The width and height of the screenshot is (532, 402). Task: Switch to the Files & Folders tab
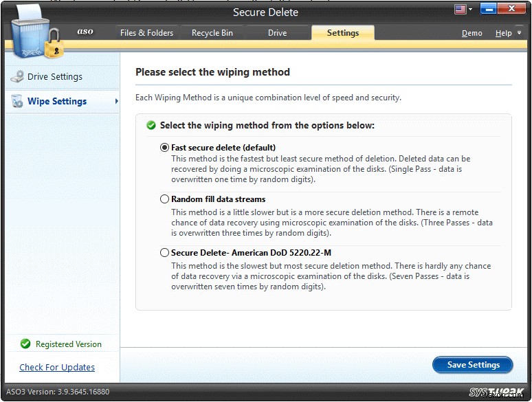(x=146, y=33)
